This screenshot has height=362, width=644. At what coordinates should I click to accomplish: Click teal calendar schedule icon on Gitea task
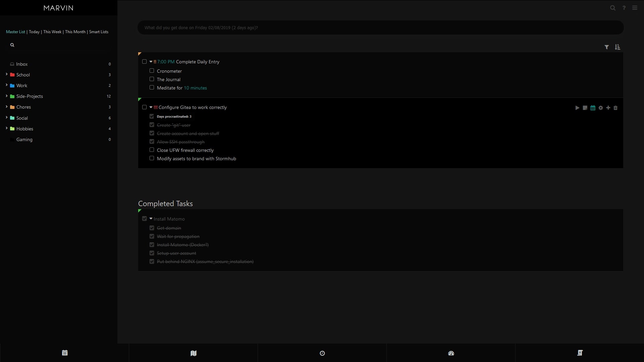point(593,108)
